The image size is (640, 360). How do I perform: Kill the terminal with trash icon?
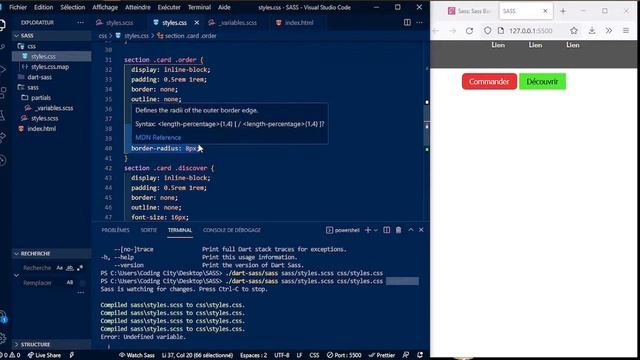point(398,230)
